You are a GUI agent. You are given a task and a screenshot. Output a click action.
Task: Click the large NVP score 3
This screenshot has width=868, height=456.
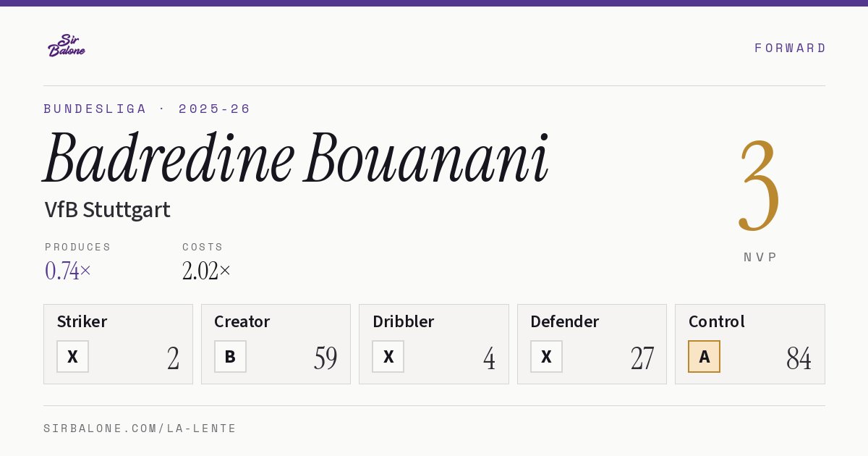coord(759,186)
